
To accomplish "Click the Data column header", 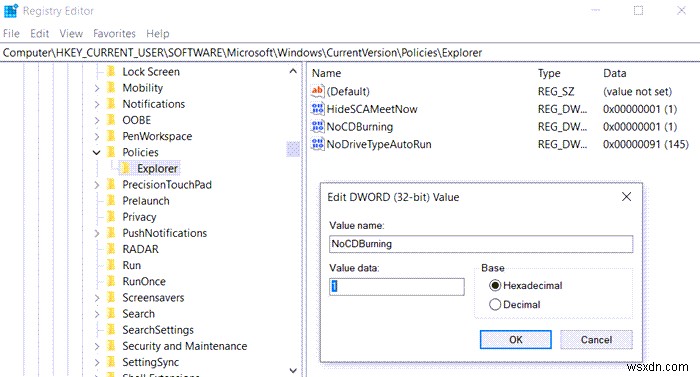I will 614,73.
